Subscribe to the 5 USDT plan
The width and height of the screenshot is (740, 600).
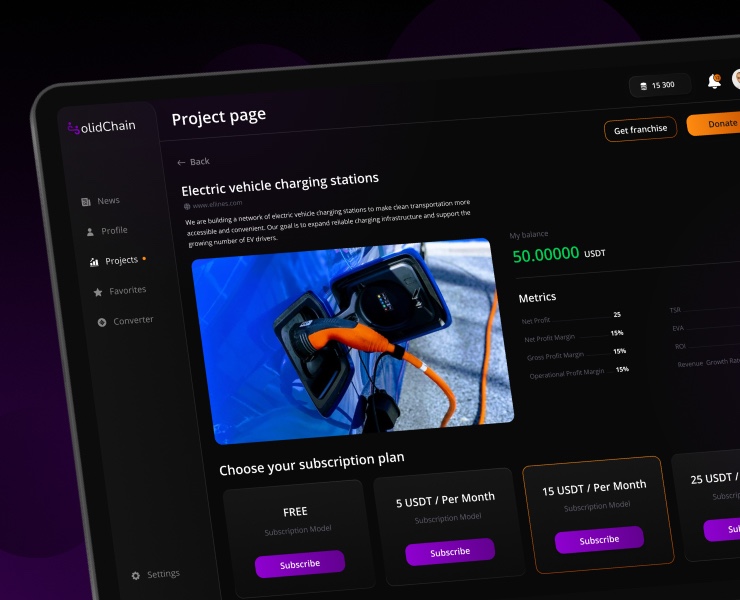tap(450, 552)
